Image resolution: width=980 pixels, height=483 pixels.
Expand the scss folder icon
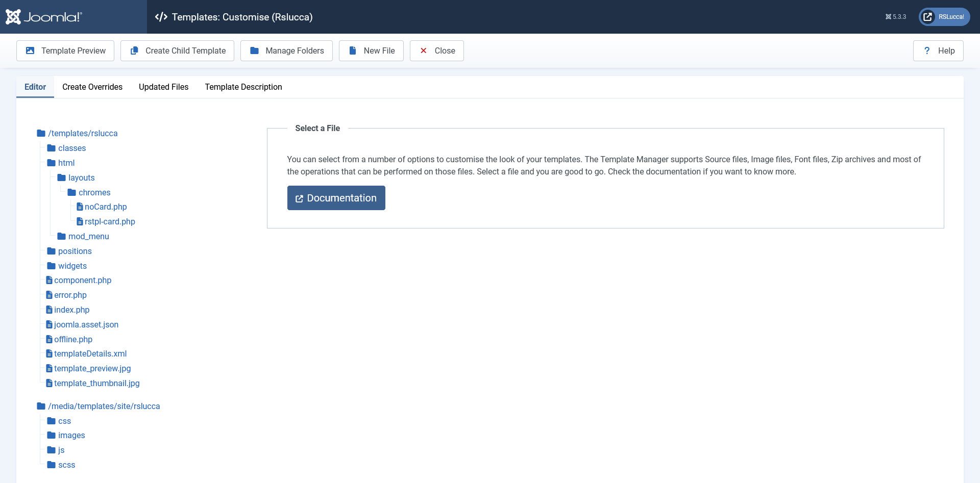pyautogui.click(x=52, y=465)
